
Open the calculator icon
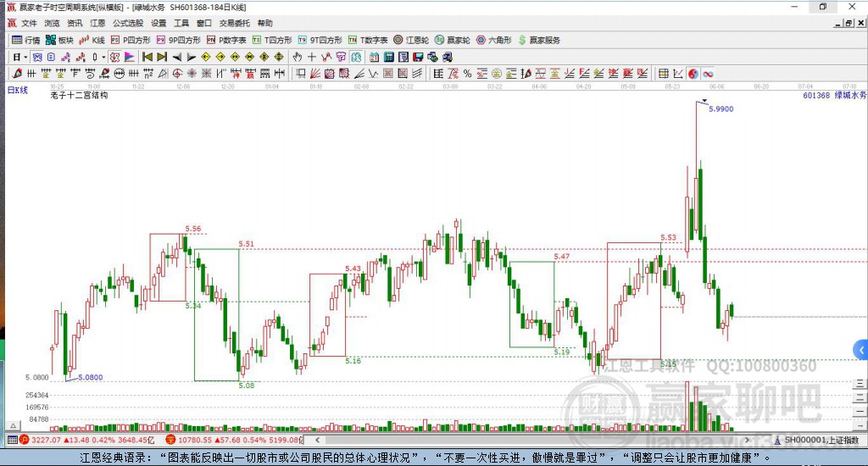[388, 57]
